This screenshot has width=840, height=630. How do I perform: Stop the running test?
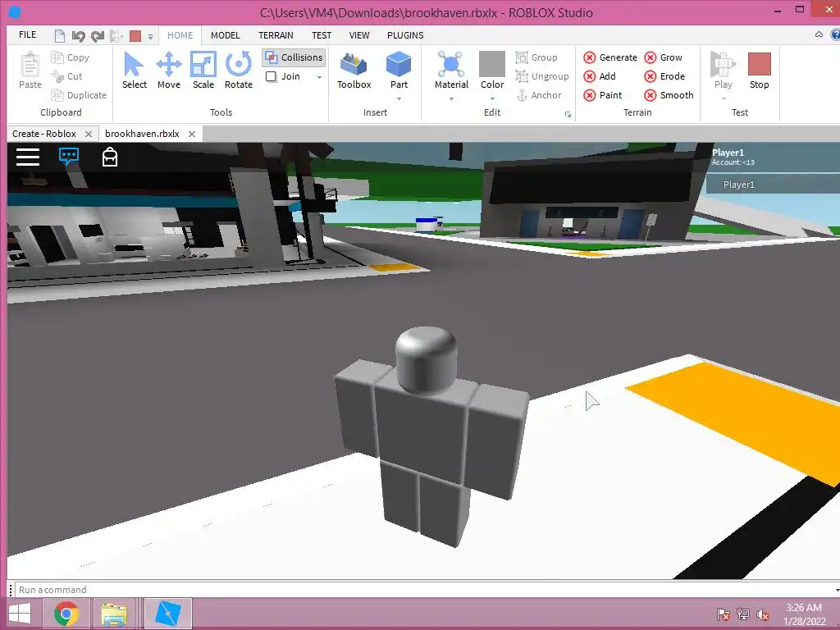759,70
